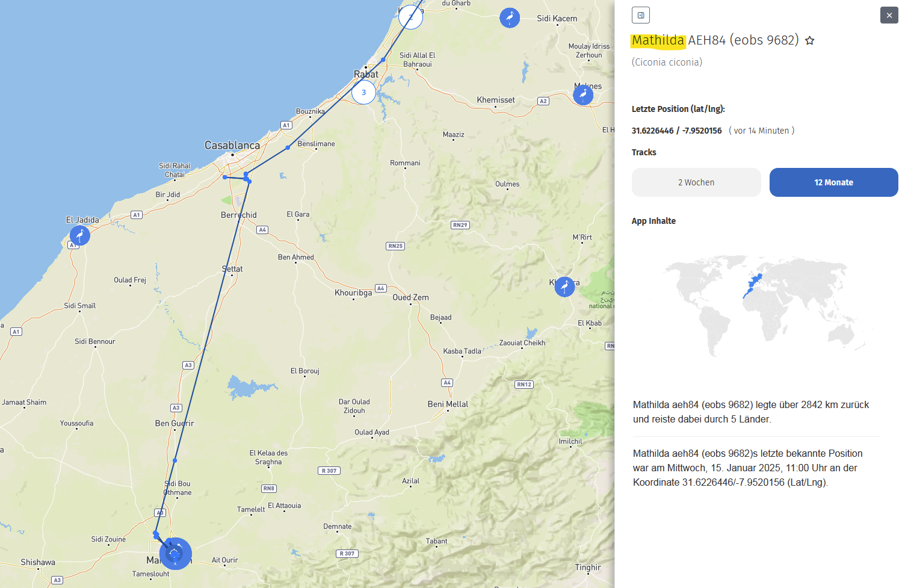Close the Mathilda details panel
The image size is (905, 588).
(889, 15)
